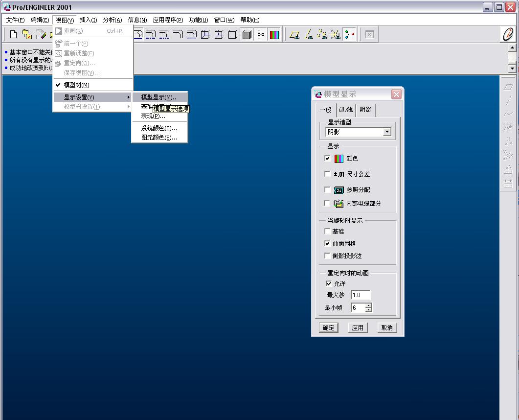
Task: Open the 信息 menu
Action: pos(137,20)
